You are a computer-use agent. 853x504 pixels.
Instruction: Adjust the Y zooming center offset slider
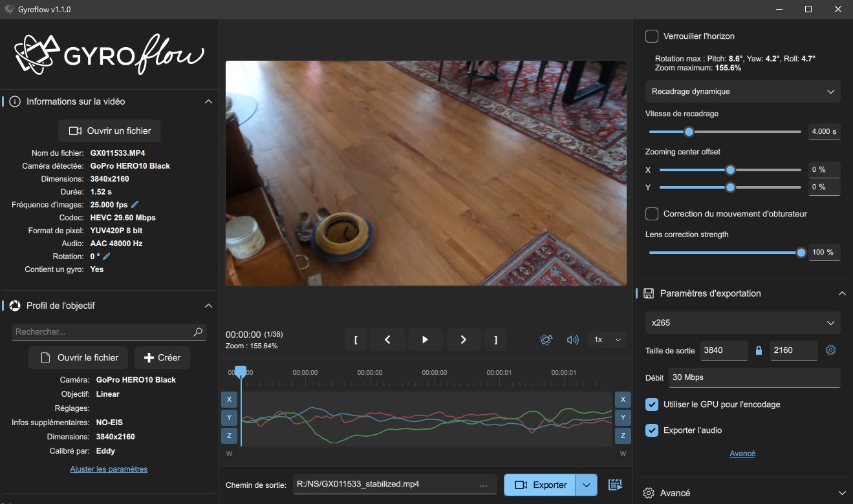730,187
